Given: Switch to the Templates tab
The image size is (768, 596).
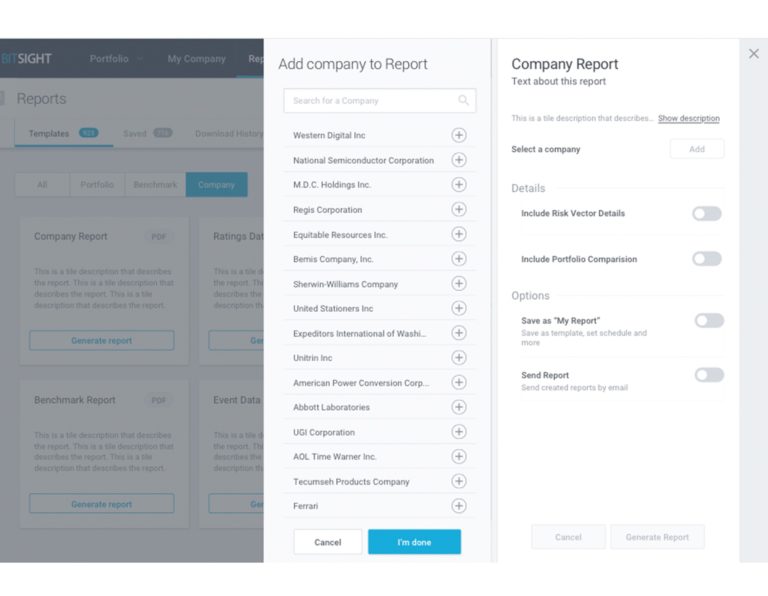Looking at the screenshot, I should pyautogui.click(x=64, y=133).
